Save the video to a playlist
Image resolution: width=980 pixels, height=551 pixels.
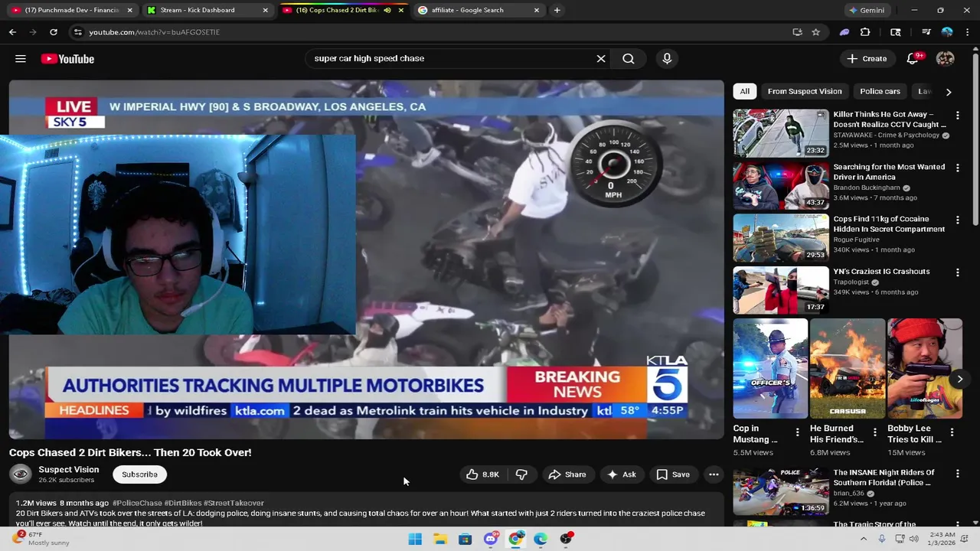(673, 474)
